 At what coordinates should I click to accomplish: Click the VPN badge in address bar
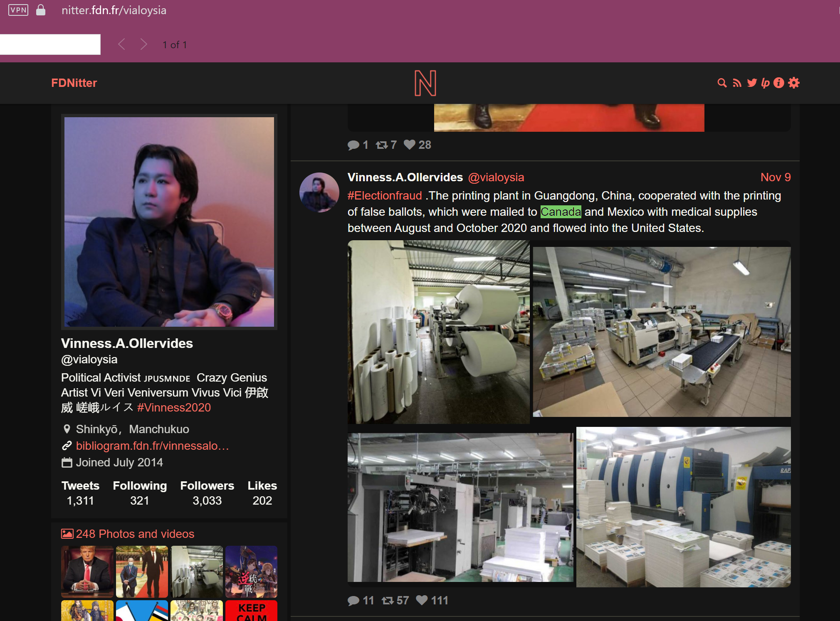[x=18, y=10]
